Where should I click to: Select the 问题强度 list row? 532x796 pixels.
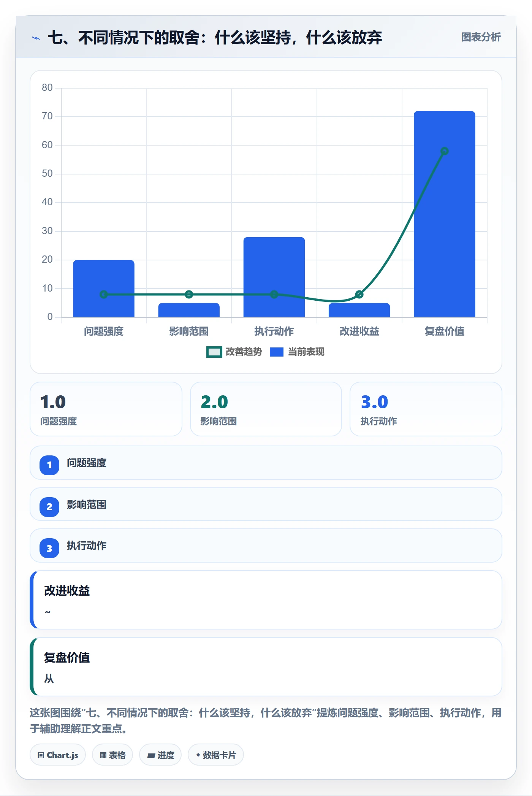point(266,463)
